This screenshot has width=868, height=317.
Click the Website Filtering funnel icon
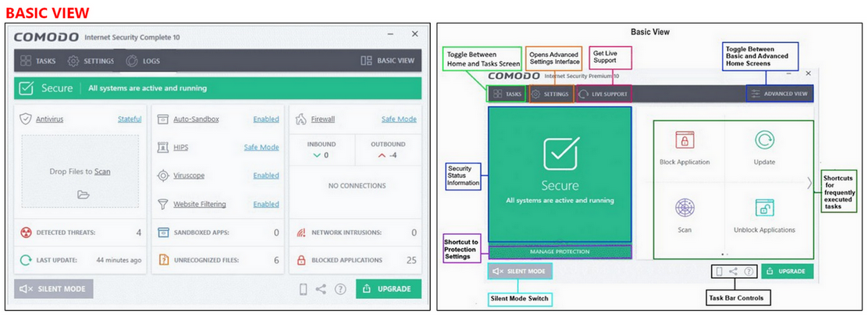(x=162, y=205)
